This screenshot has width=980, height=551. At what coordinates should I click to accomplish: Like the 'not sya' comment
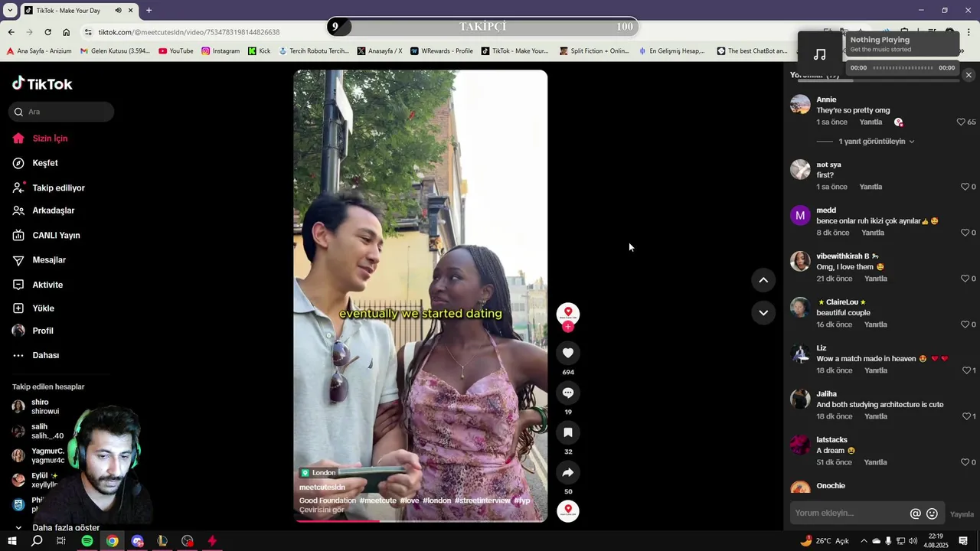(965, 187)
